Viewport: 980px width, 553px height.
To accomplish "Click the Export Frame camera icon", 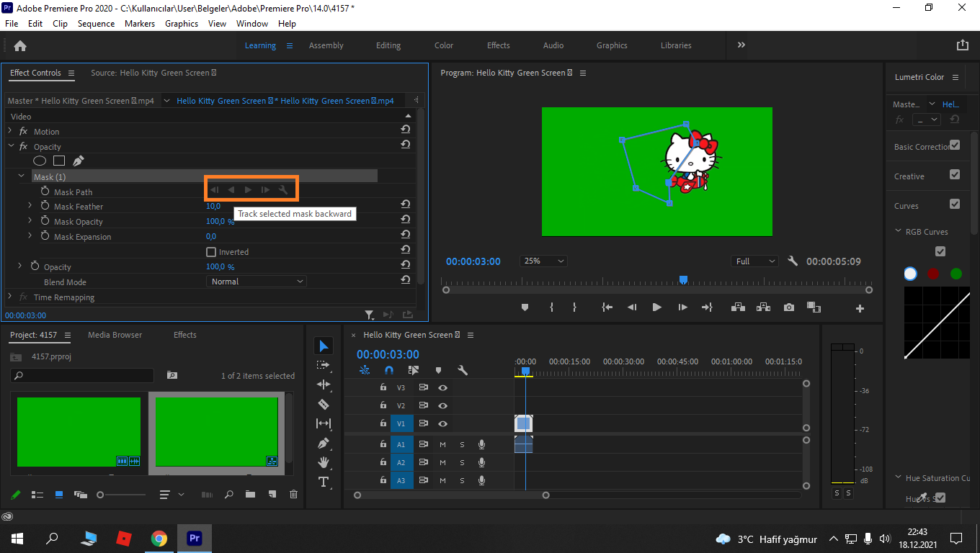I will pos(789,307).
